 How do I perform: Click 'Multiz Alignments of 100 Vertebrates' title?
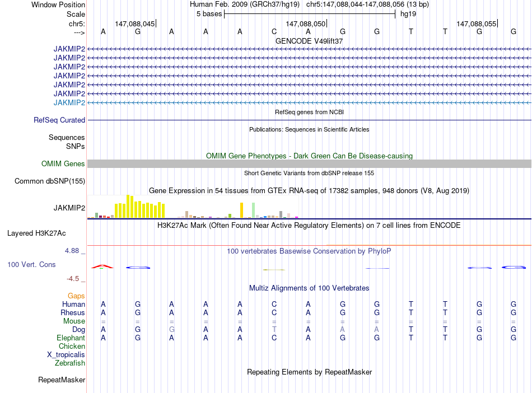(x=309, y=288)
